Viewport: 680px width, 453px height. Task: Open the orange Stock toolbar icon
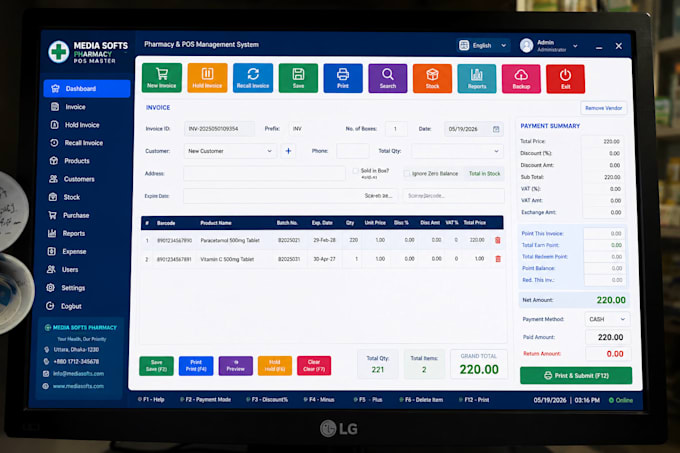click(432, 79)
